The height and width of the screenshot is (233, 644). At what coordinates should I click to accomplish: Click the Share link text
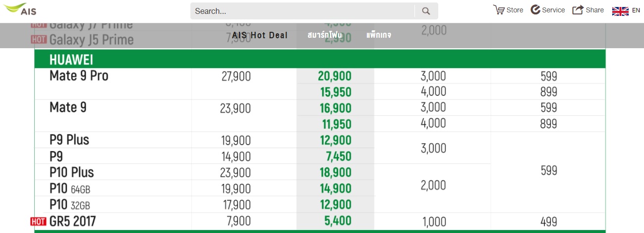tap(595, 10)
